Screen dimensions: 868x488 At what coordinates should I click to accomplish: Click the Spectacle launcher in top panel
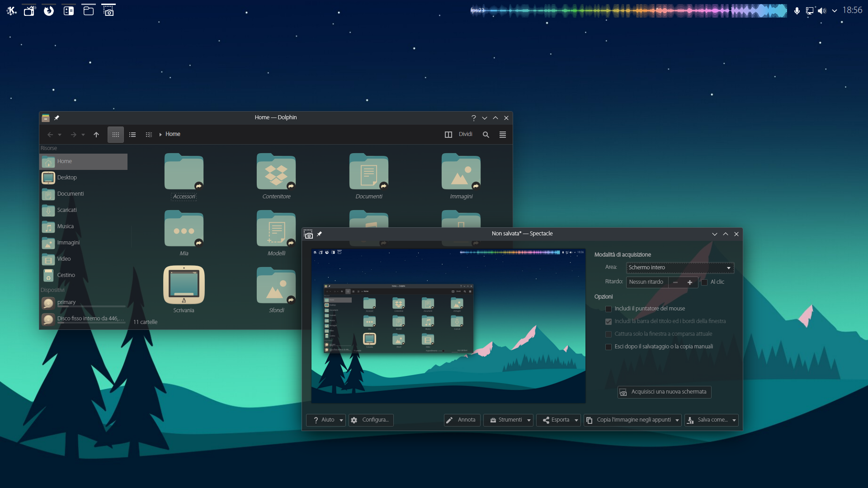point(108,11)
